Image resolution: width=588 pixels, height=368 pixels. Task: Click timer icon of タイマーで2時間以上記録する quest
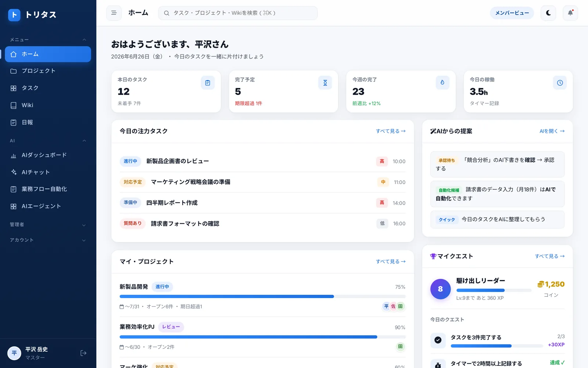[438, 364]
